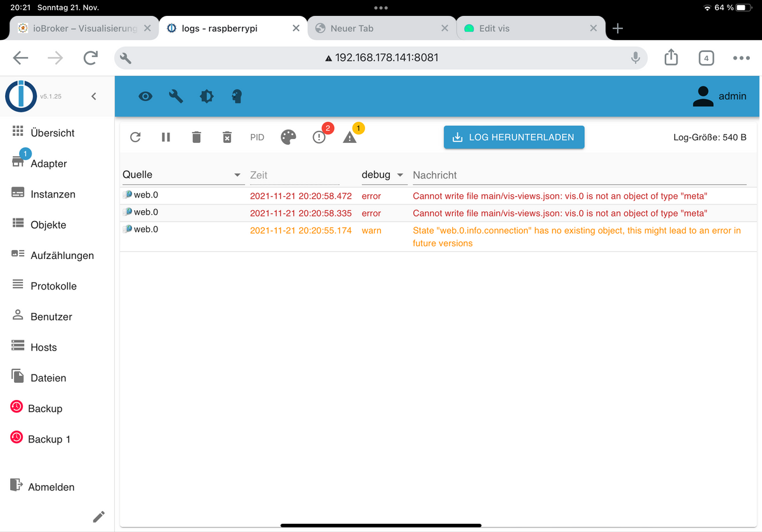Focus the Nachricht filter field
Image resolution: width=762 pixels, height=532 pixels.
[579, 175]
